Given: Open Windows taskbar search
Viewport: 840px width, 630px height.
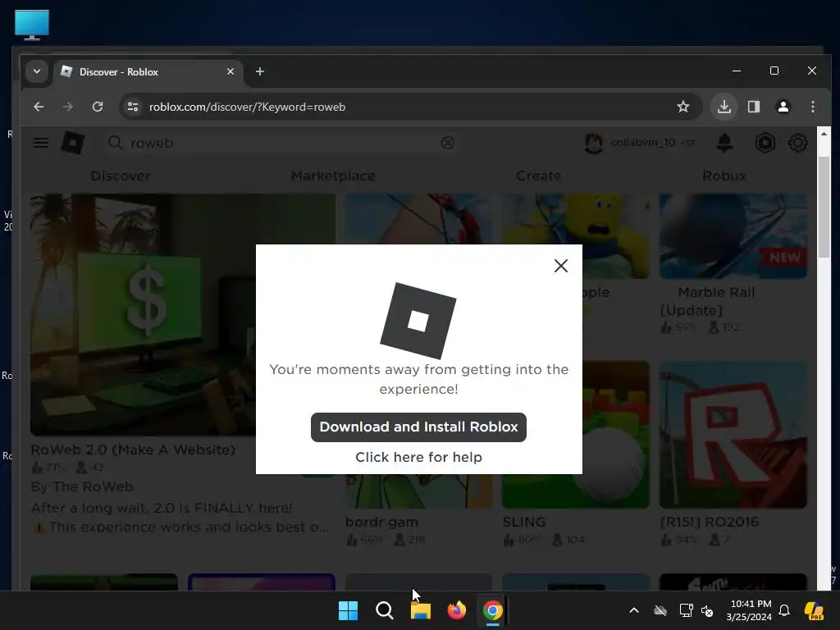Looking at the screenshot, I should [384, 610].
